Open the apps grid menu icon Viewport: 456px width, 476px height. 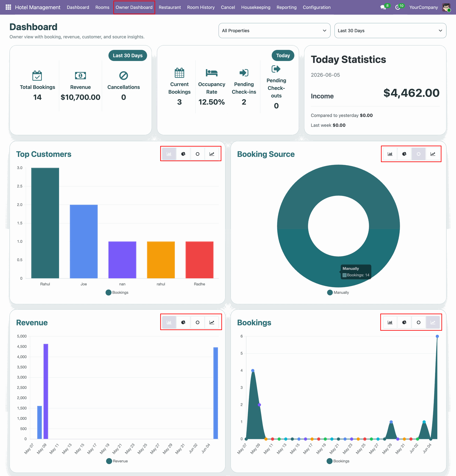8,7
